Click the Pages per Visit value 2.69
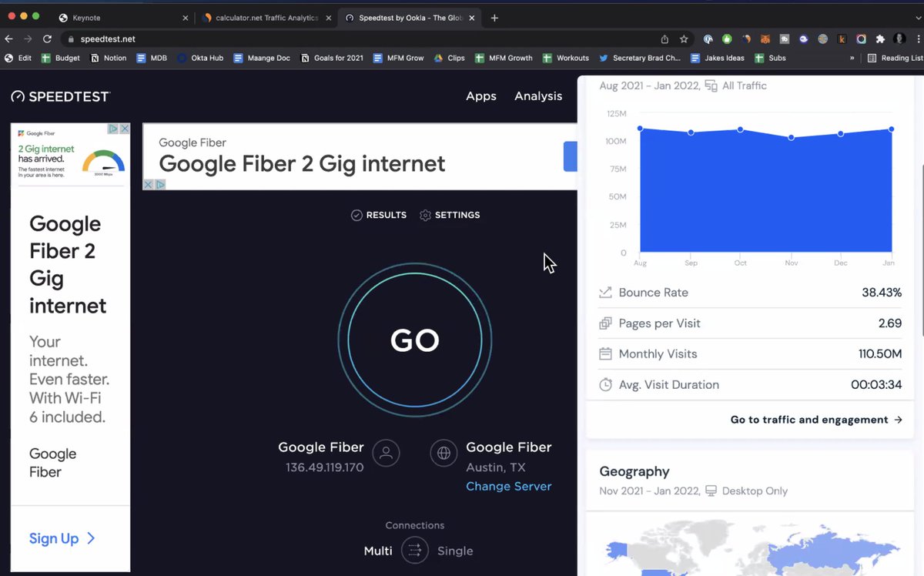The width and height of the screenshot is (924, 576). (x=890, y=323)
